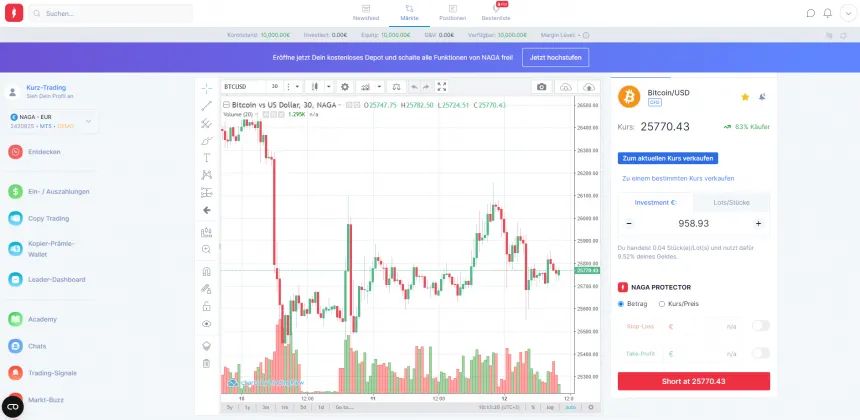Screen dimensions: 860x420
Task: Increase investment amount with plus button
Action: (759, 224)
